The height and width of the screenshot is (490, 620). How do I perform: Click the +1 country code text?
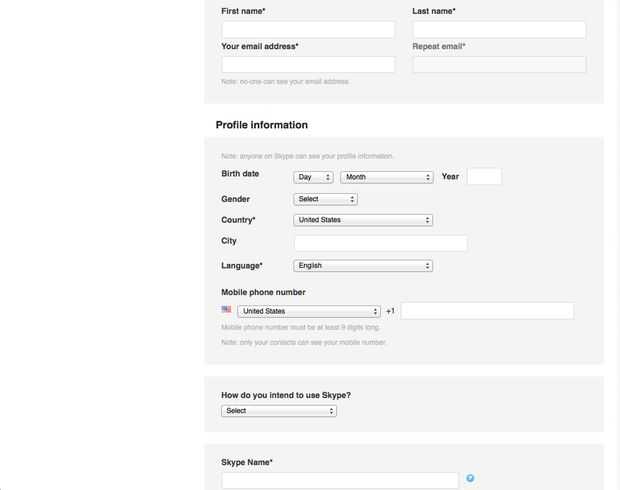pyautogui.click(x=390, y=311)
